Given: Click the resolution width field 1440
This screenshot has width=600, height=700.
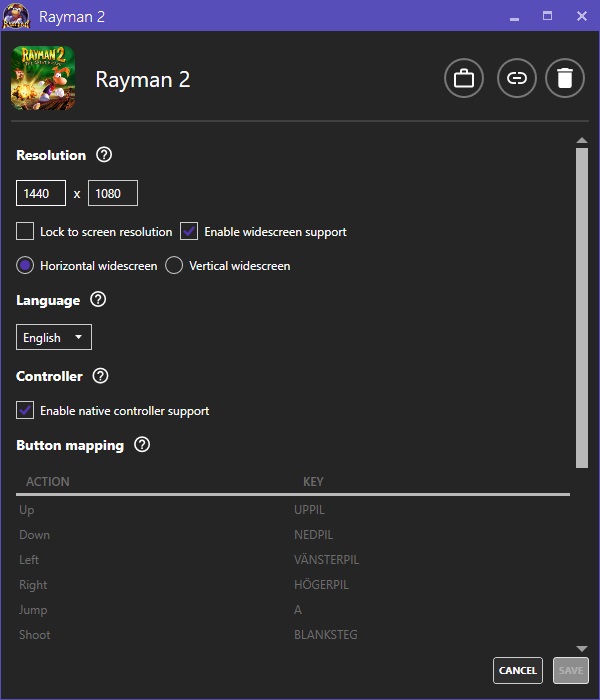Looking at the screenshot, I should (41, 193).
